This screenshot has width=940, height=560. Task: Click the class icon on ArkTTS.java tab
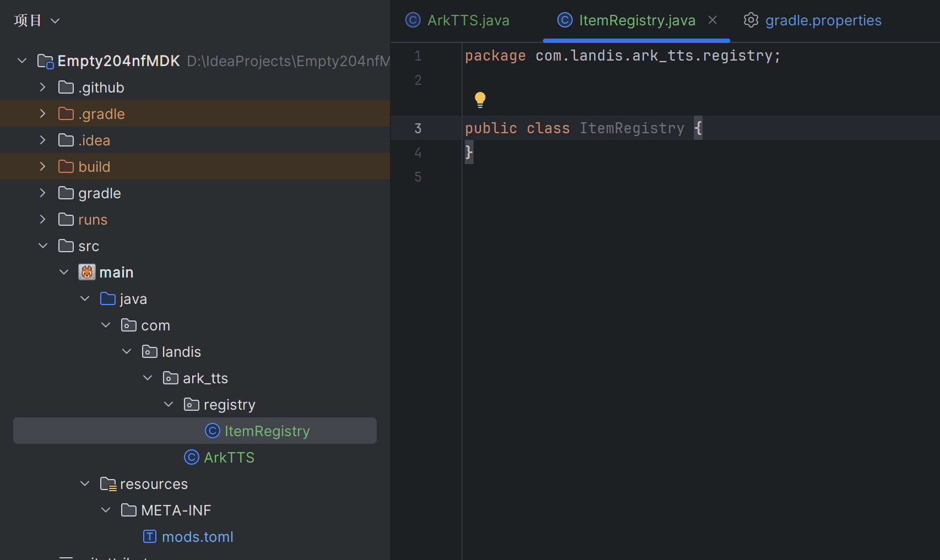413,20
